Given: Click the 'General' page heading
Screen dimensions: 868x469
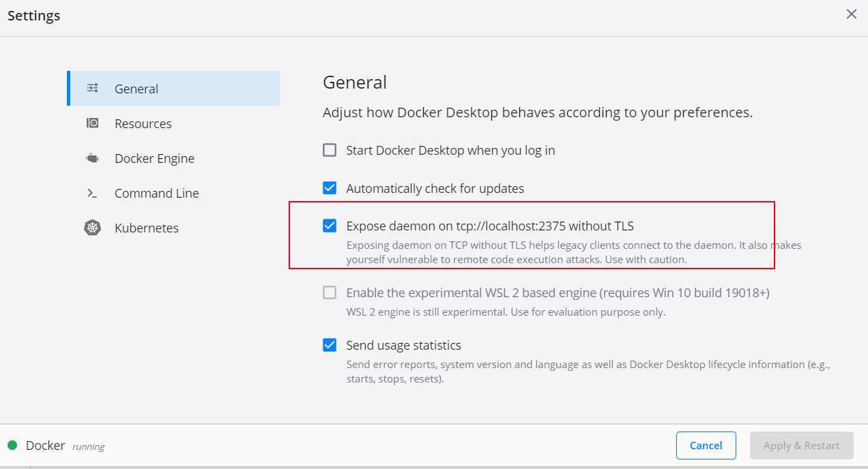Looking at the screenshot, I should (x=355, y=82).
